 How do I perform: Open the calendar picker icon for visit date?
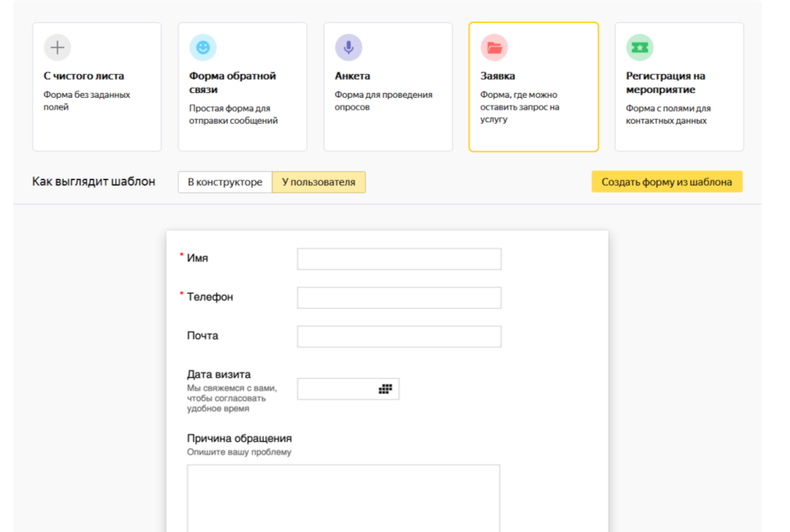[x=386, y=388]
